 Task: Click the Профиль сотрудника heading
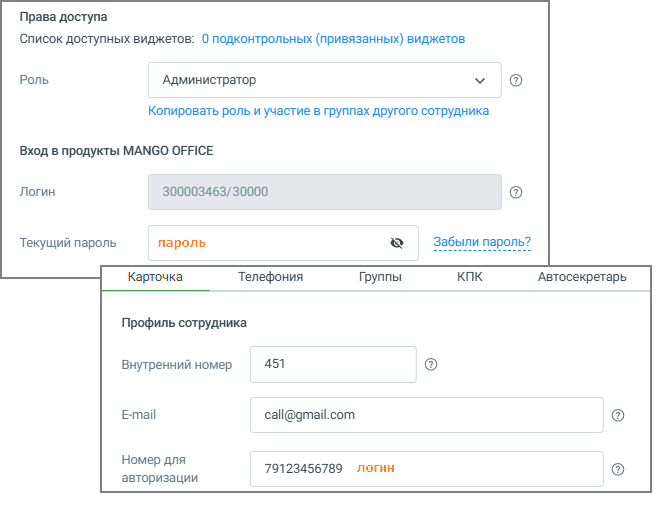pyautogui.click(x=184, y=323)
